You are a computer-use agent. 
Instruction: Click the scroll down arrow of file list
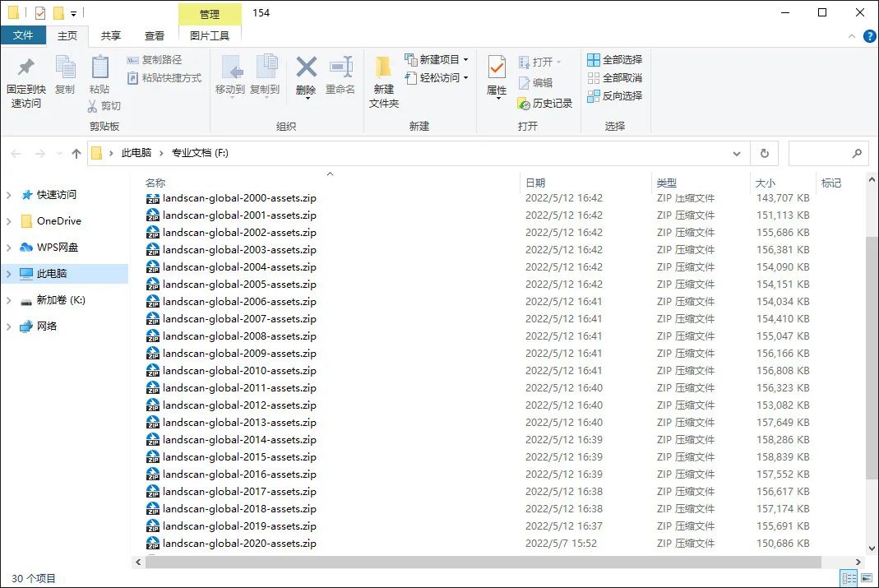click(x=872, y=549)
